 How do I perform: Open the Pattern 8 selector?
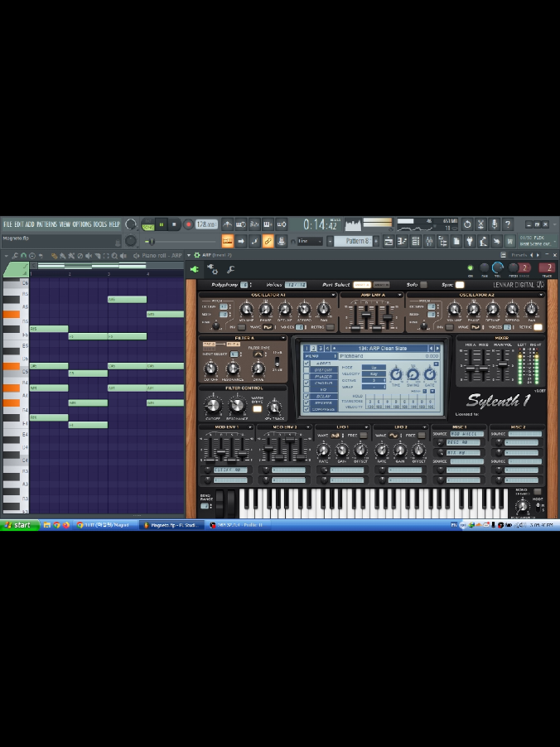tap(353, 241)
